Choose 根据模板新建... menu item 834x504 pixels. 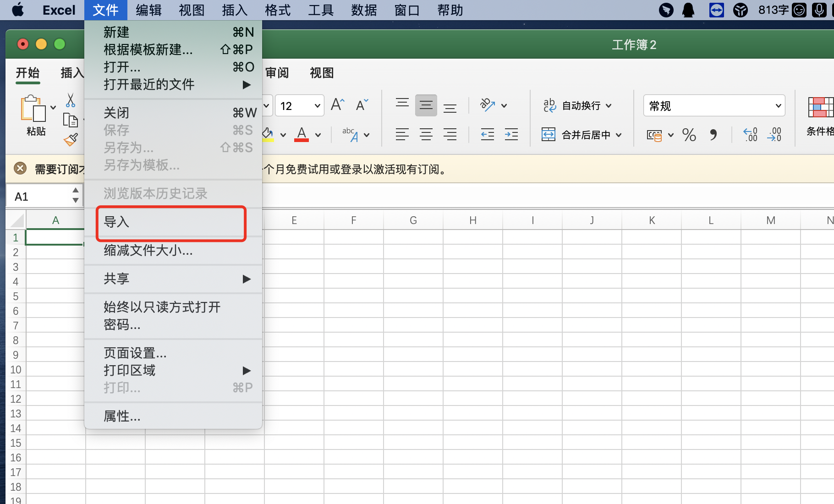pyautogui.click(x=173, y=49)
